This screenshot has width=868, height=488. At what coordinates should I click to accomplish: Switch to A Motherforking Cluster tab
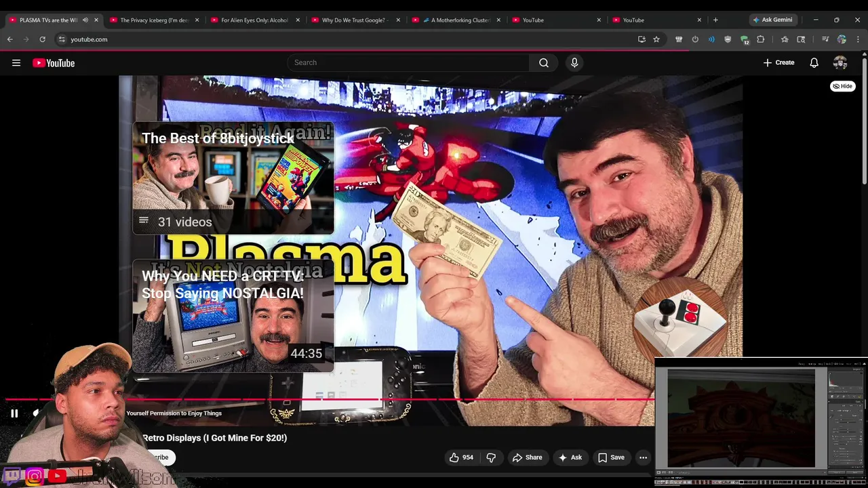pos(455,20)
